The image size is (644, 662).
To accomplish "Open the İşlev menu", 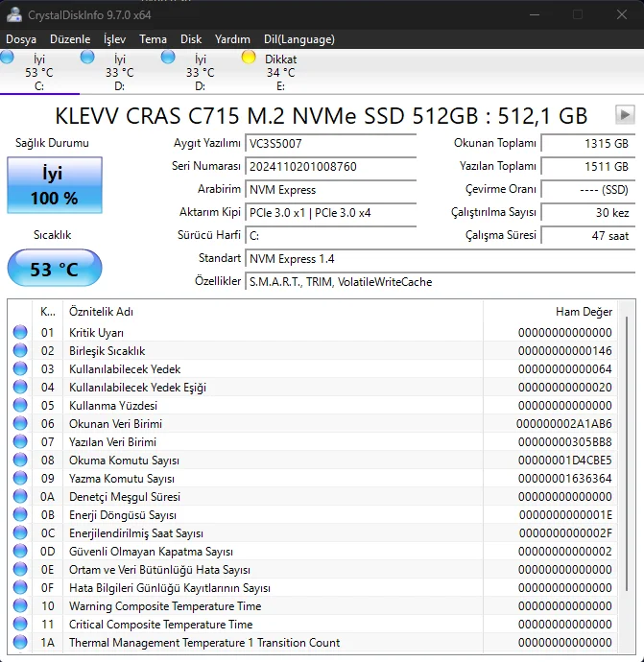I will click(x=114, y=39).
